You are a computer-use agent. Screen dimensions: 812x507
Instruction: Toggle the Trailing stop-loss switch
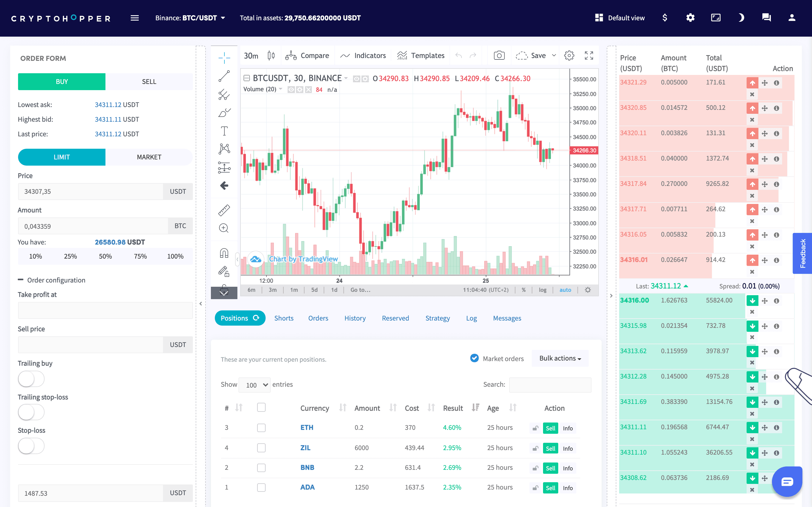coord(30,412)
